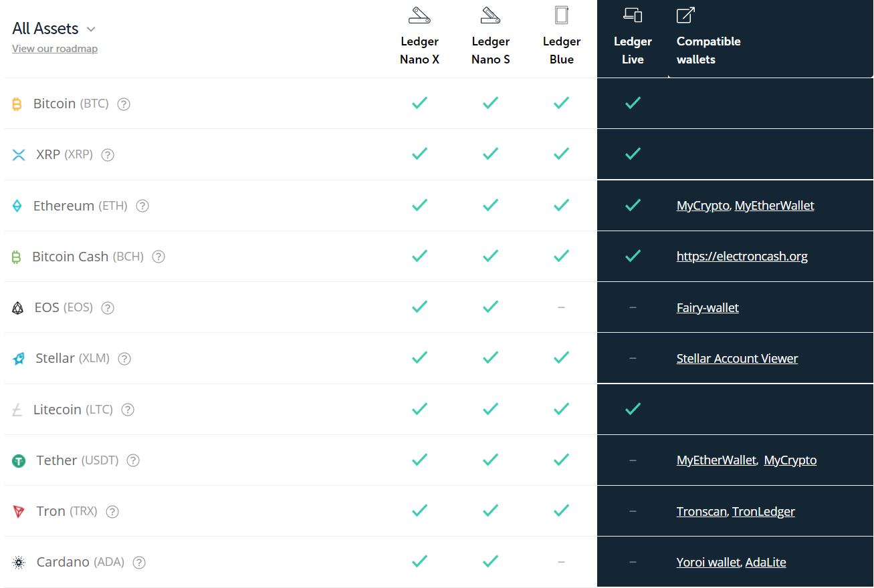
Task: Open the Fairy-wallet link
Action: coord(707,308)
